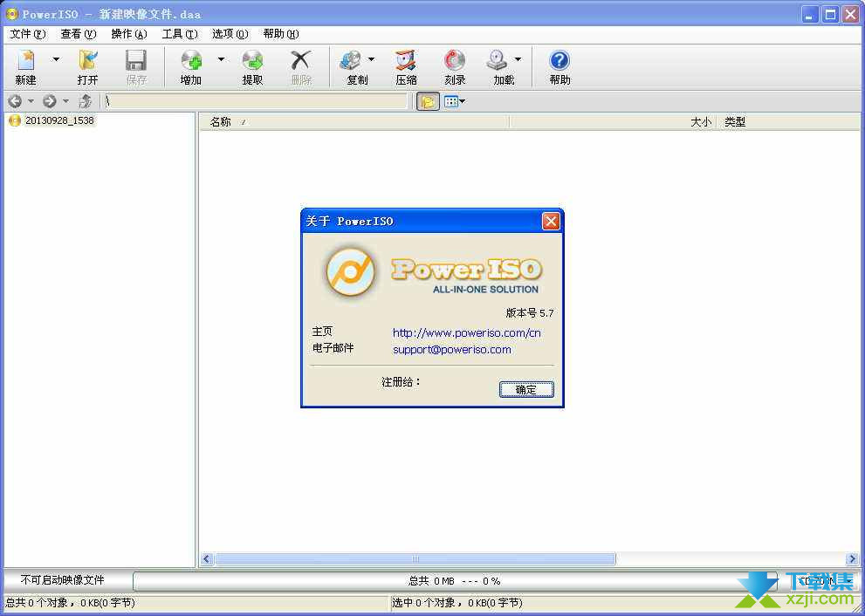This screenshot has height=616, width=865.
Task: Select the 20130928_1538 tree node
Action: click(59, 120)
